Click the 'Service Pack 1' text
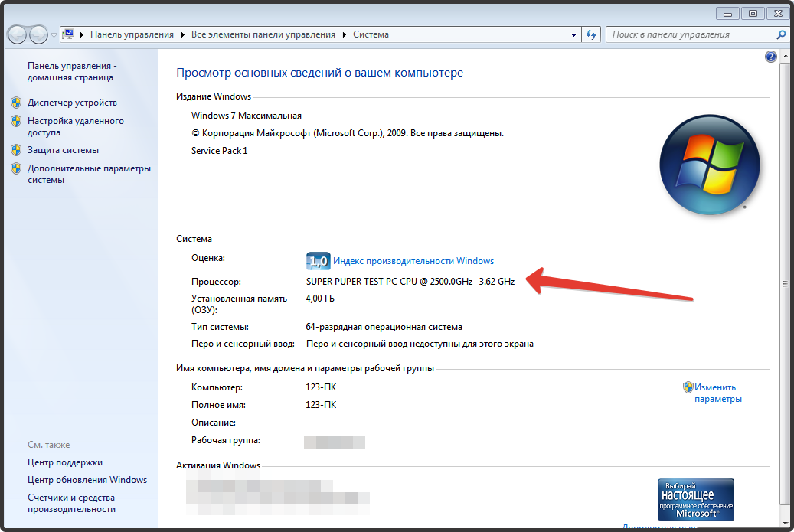Viewport: 794px width, 532px height. click(219, 150)
